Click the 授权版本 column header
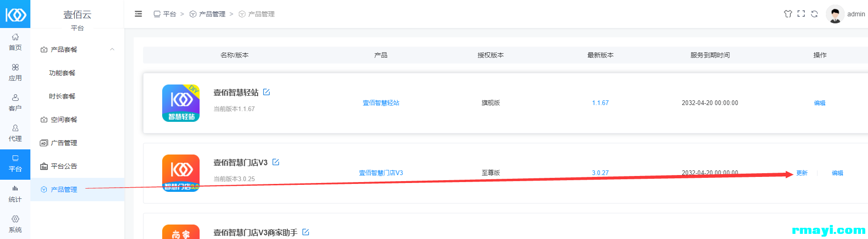 491,55
